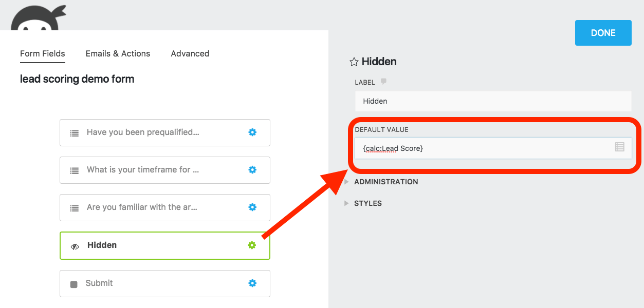Select the Form Fields tab
Viewport: 644px width, 308px height.
coord(43,53)
